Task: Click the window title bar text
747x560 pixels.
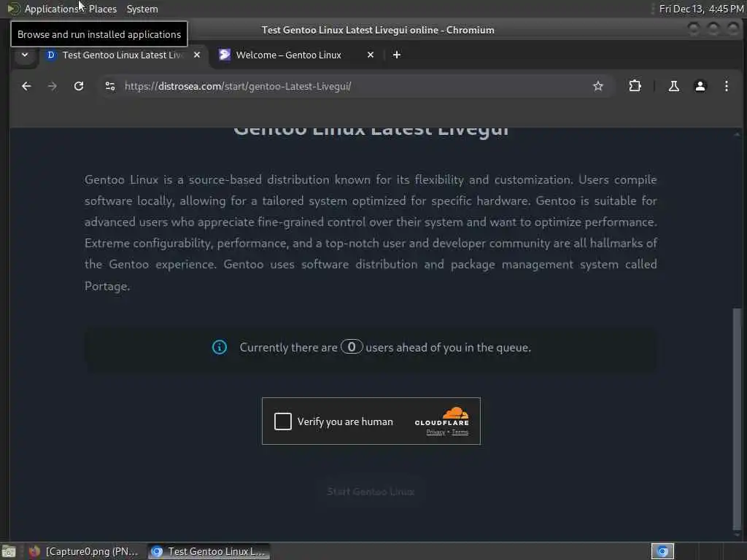Action: [x=378, y=30]
